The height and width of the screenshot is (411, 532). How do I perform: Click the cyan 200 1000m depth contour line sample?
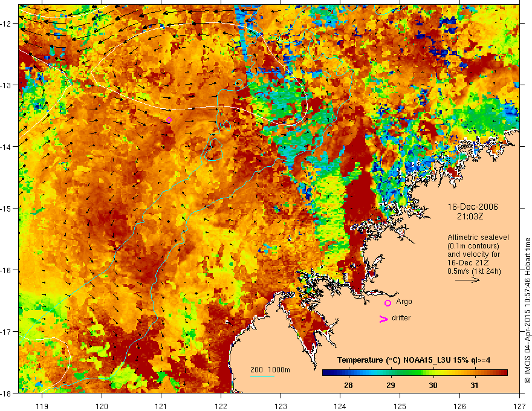pyautogui.click(x=262, y=376)
